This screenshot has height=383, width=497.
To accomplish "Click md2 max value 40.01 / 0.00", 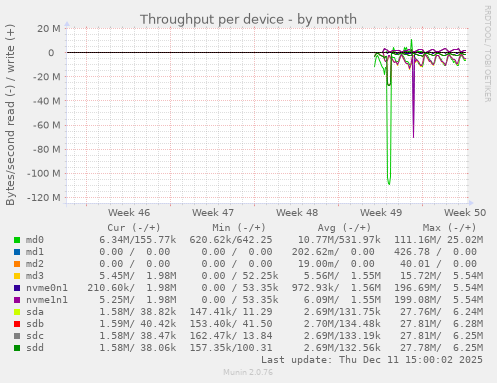I will pyautogui.click(x=438, y=264).
